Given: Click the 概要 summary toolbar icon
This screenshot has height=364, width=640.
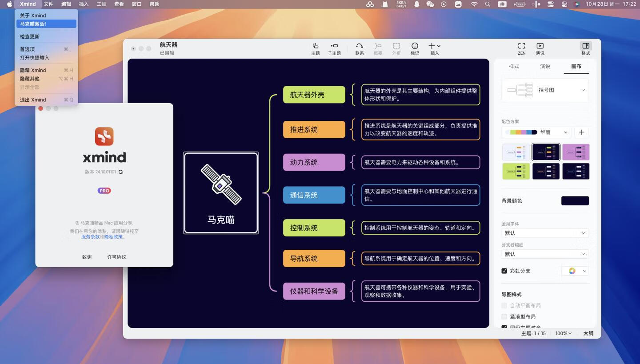Looking at the screenshot, I should [x=378, y=46].
